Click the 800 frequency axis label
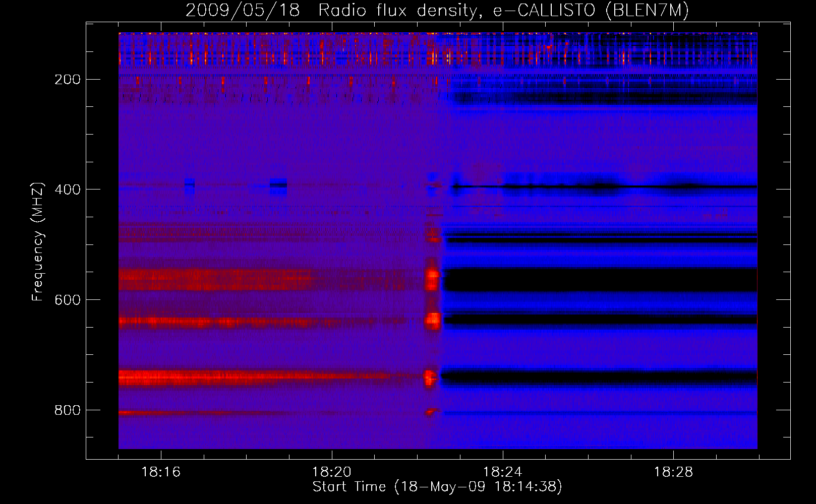Image resolution: width=816 pixels, height=504 pixels. (68, 410)
